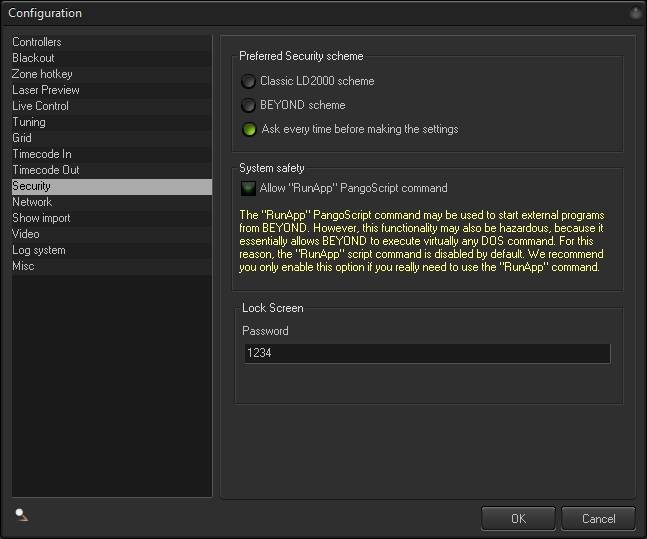Click the Cancel button
This screenshot has width=647, height=539.
click(x=598, y=519)
